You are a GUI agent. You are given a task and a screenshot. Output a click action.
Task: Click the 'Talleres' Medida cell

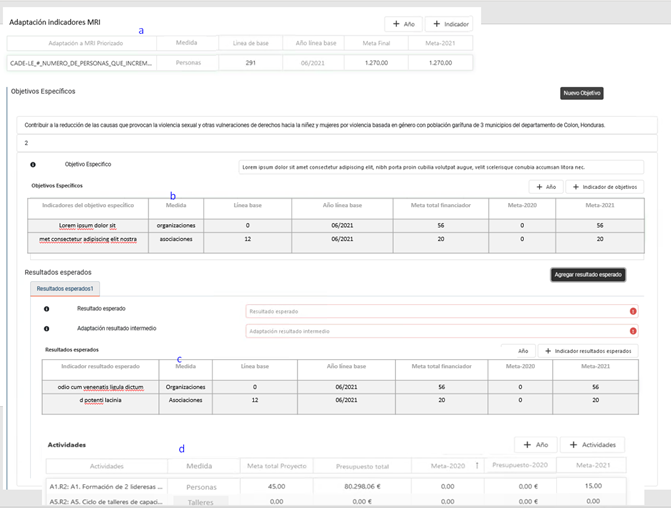coord(200,502)
